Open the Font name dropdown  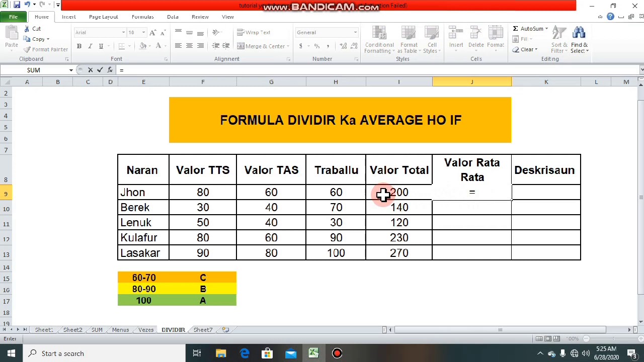(x=123, y=33)
